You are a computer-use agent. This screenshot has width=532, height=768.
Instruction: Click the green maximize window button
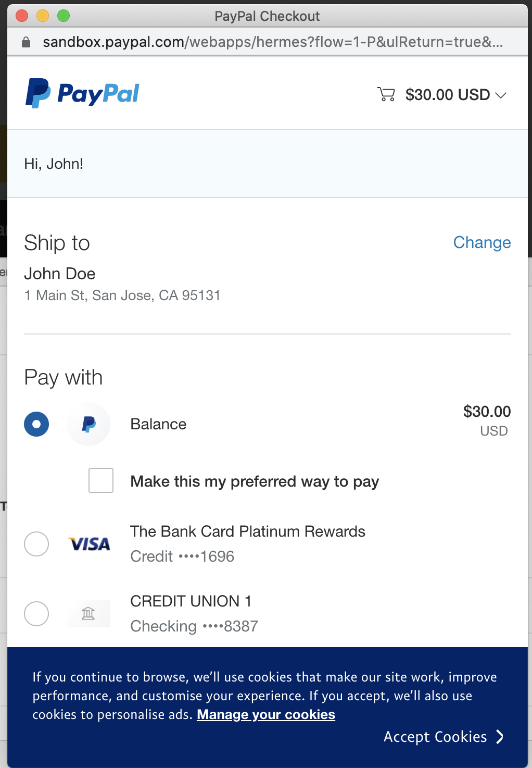click(64, 16)
